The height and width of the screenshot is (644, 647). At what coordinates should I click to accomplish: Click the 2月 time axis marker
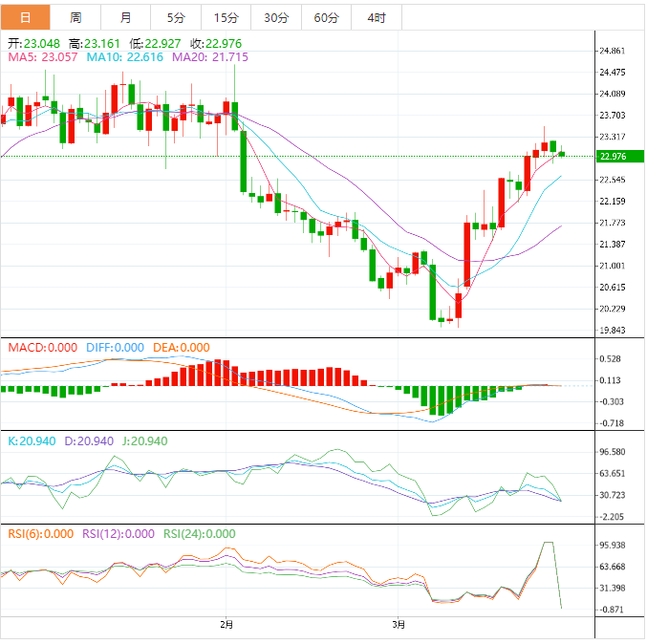pyautogui.click(x=226, y=625)
